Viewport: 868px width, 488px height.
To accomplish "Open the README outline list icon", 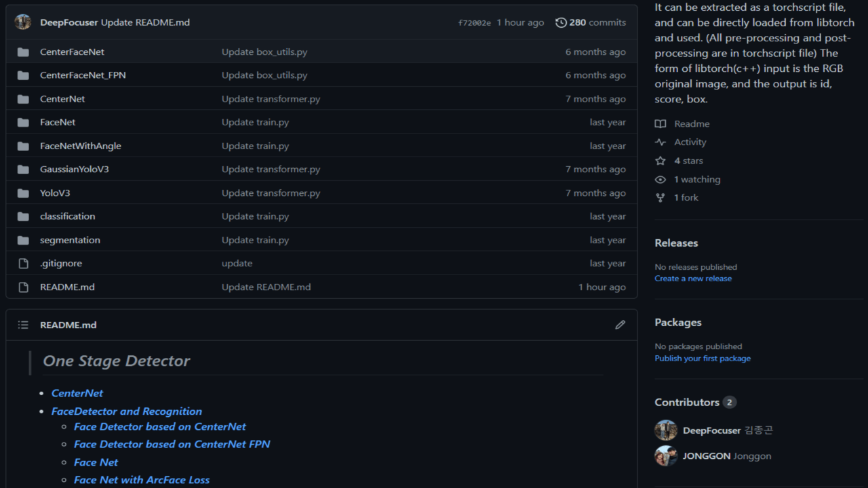I will [x=23, y=325].
